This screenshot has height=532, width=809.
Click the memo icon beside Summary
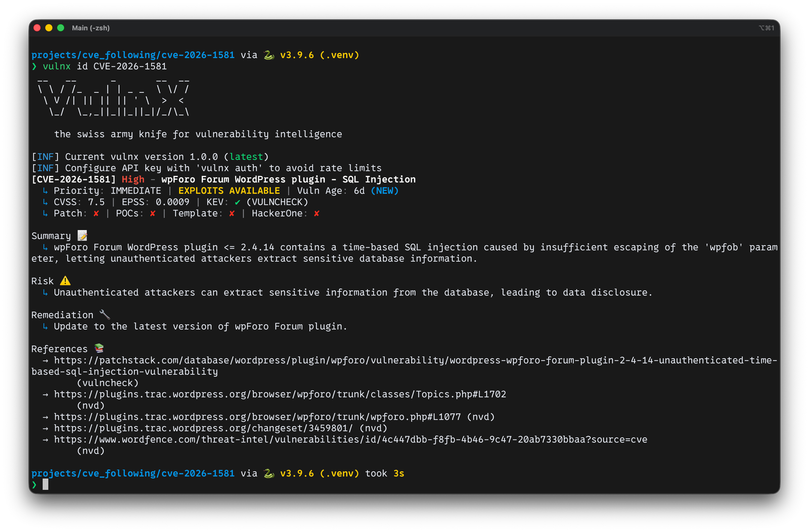click(x=82, y=236)
